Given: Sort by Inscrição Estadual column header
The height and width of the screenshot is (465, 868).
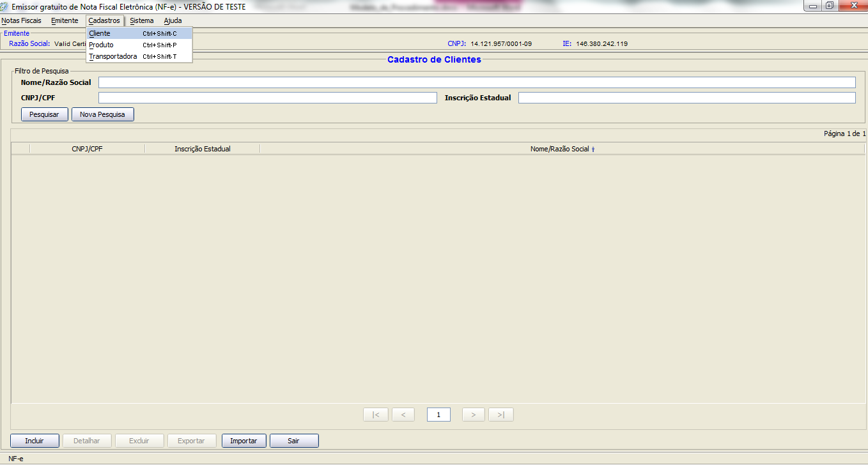Looking at the screenshot, I should [202, 149].
